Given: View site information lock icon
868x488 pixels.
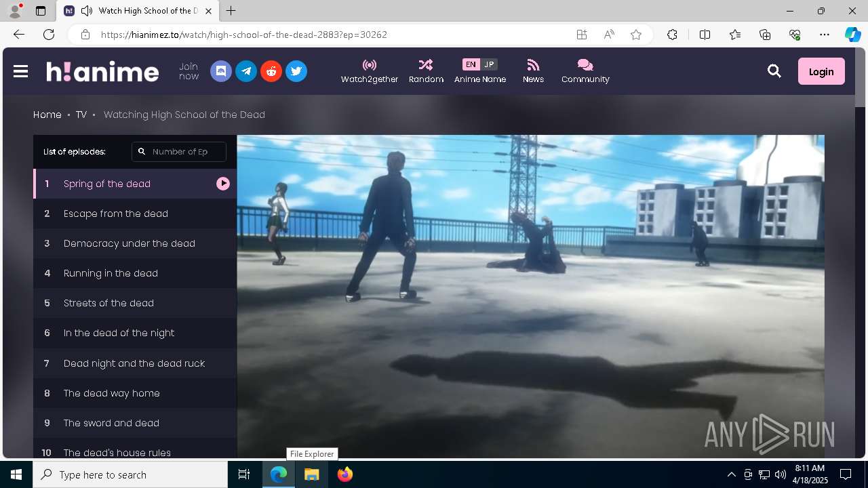Looking at the screenshot, I should tap(85, 35).
